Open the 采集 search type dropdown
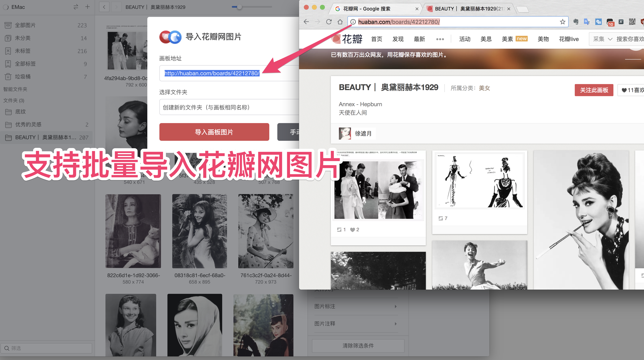This screenshot has width=644, height=360. pos(603,39)
